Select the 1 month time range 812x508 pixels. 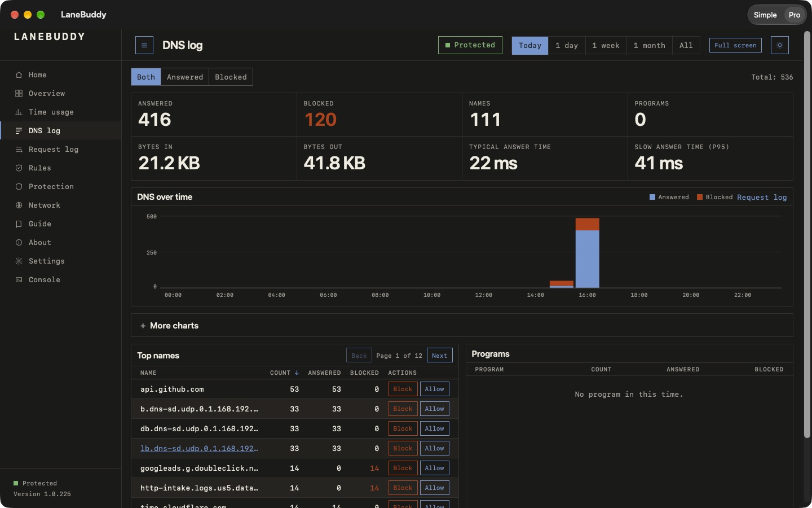[x=649, y=45]
